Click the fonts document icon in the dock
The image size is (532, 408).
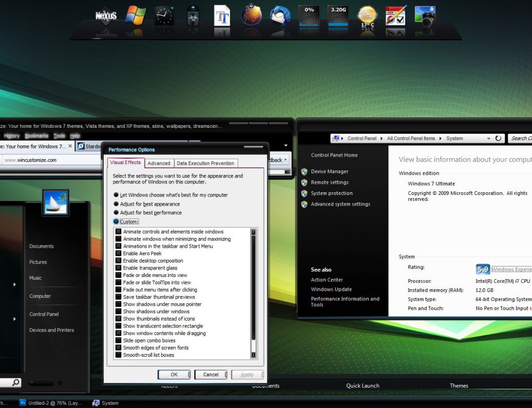(x=222, y=15)
